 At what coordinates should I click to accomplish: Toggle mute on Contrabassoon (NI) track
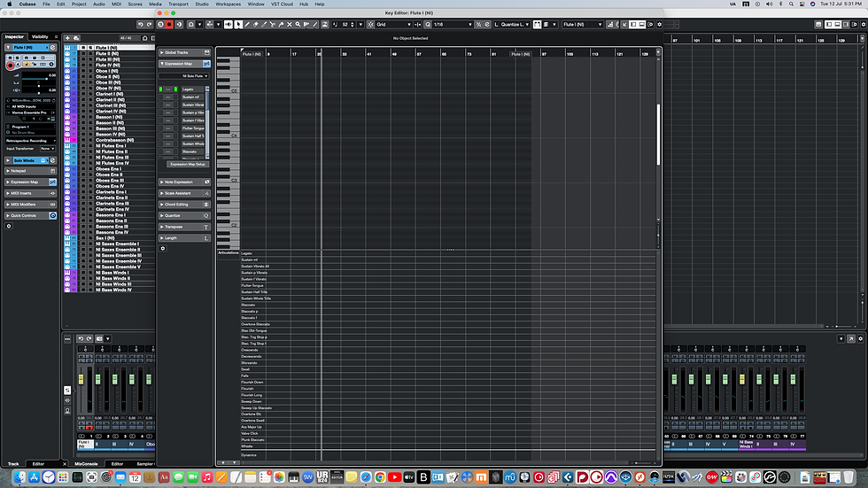click(x=83, y=140)
